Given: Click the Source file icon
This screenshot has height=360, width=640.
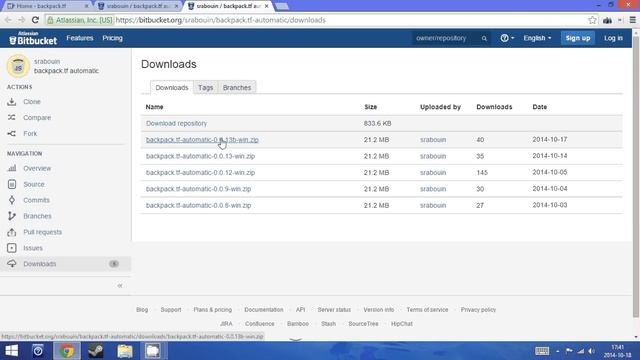Looking at the screenshot, I should pyautogui.click(x=12, y=184).
